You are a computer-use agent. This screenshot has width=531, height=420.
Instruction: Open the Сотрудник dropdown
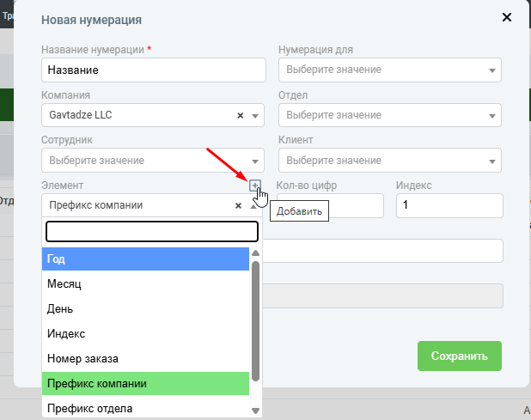152,161
